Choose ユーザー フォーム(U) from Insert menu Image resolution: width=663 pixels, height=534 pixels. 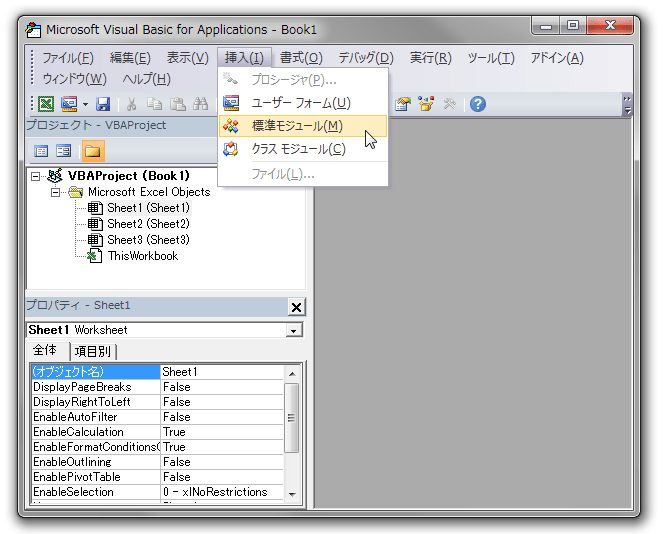(303, 103)
